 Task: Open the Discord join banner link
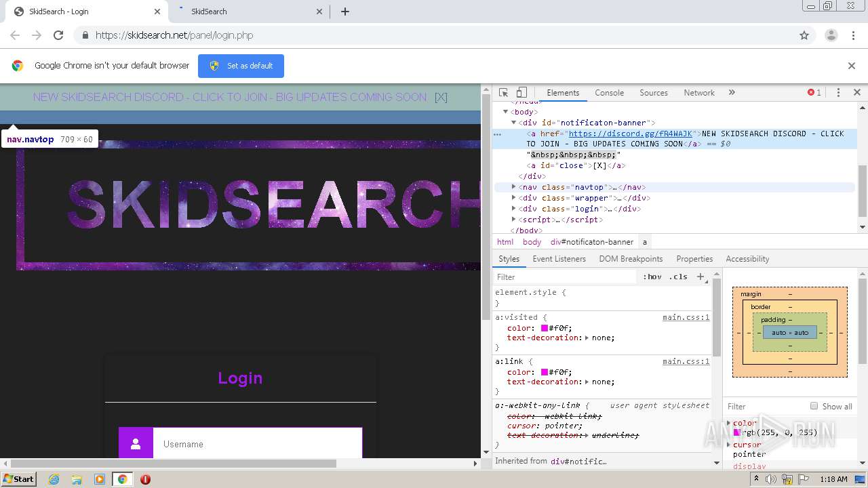(x=230, y=97)
